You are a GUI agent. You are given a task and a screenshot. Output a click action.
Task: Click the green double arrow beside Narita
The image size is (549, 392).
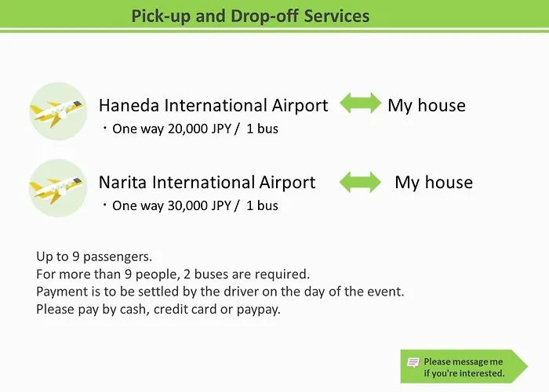(x=360, y=182)
